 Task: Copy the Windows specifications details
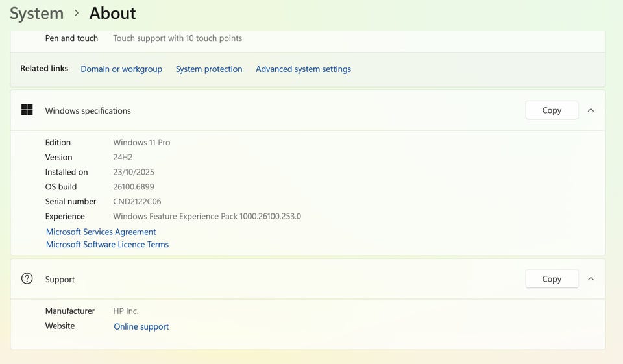click(552, 110)
